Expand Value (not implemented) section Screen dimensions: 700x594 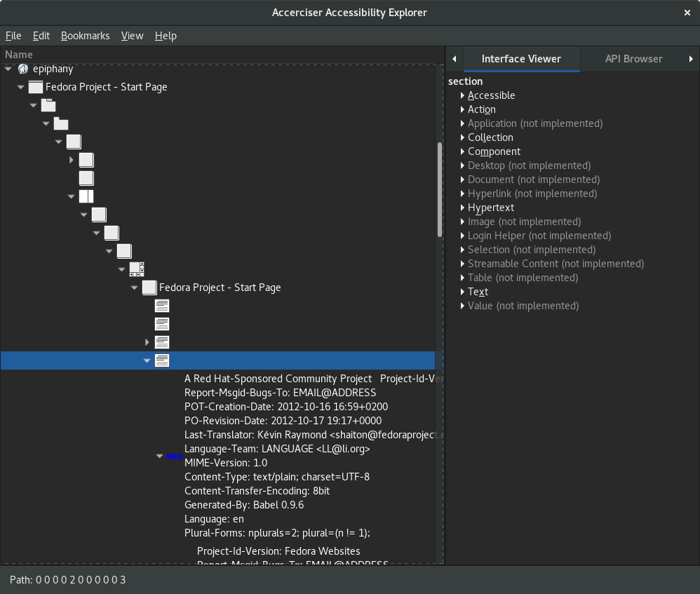(x=462, y=306)
